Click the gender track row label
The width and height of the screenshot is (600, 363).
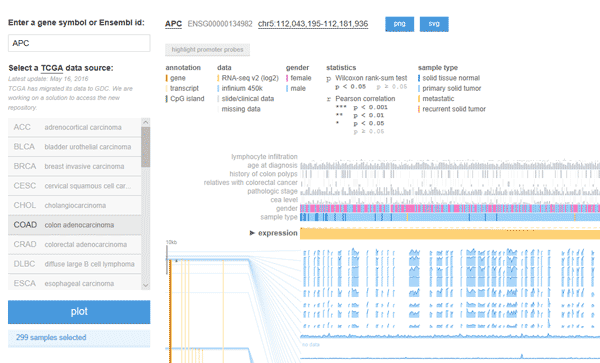coord(287,208)
